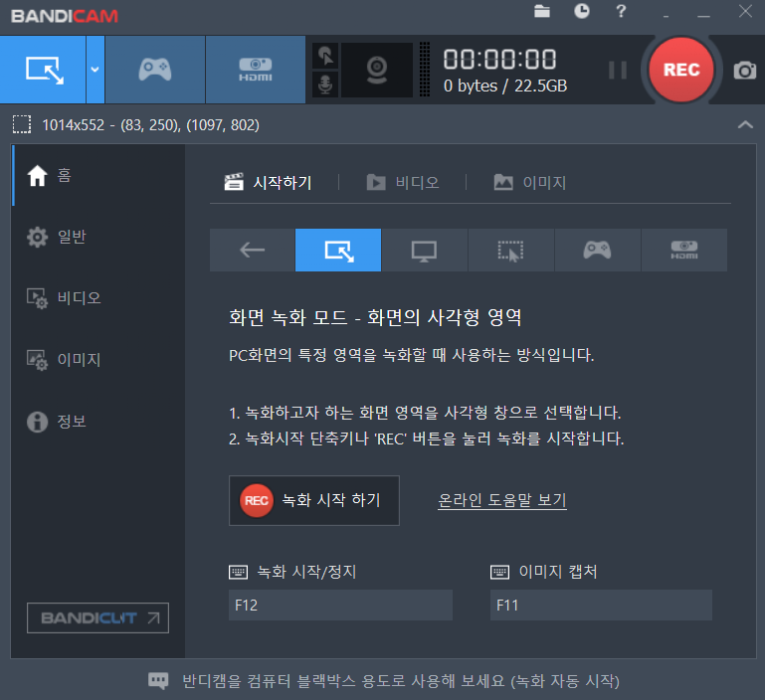Select HDMI device mode in the mode strip
This screenshot has height=700, width=765.
coord(684,251)
